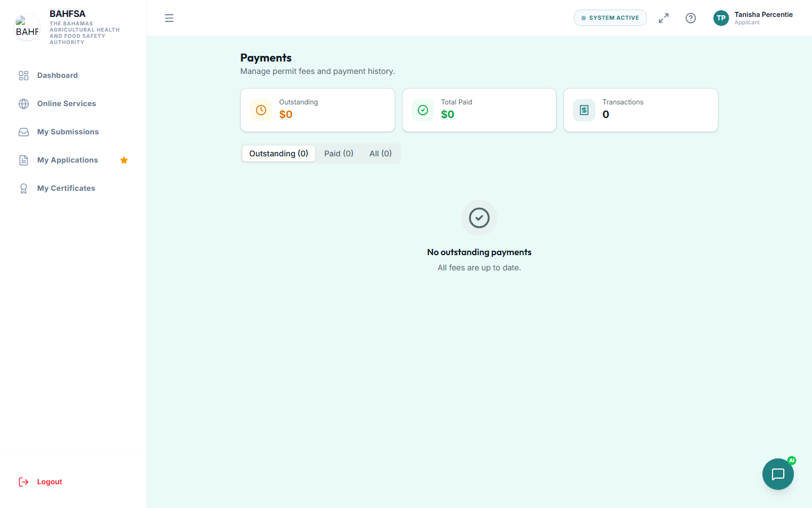Click the BAHFSA title text
The width and height of the screenshot is (812, 508).
[x=68, y=14]
